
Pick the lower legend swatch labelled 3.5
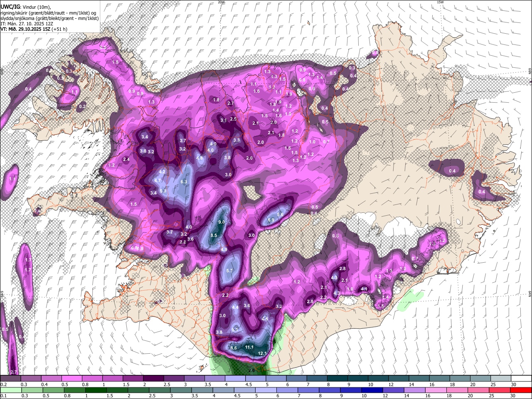coord(202,390)
